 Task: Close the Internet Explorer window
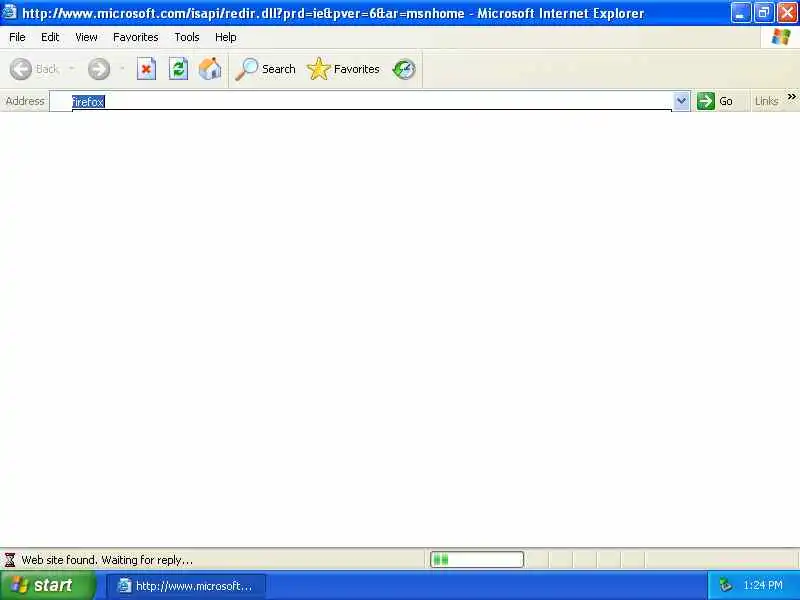[x=787, y=13]
